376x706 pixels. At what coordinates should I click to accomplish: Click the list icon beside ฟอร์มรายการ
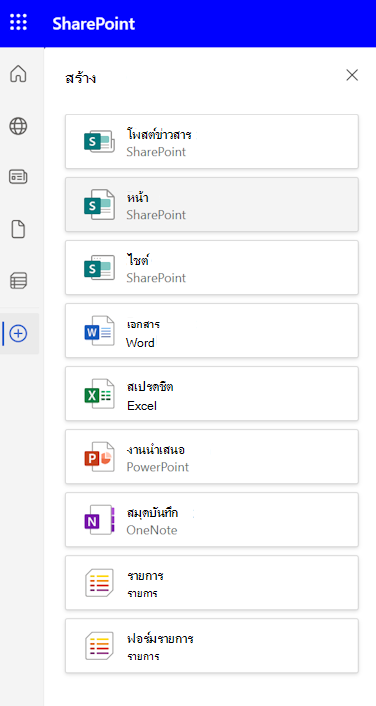(x=99, y=646)
